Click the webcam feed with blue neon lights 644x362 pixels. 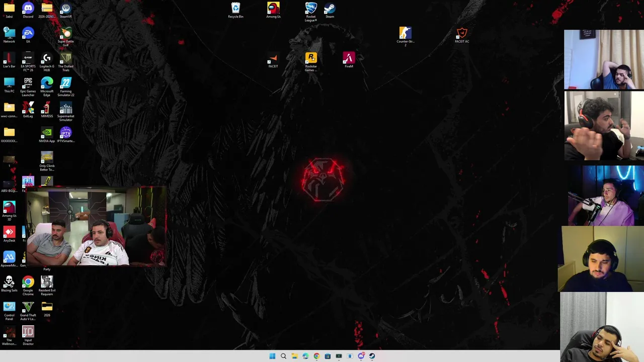point(606,195)
